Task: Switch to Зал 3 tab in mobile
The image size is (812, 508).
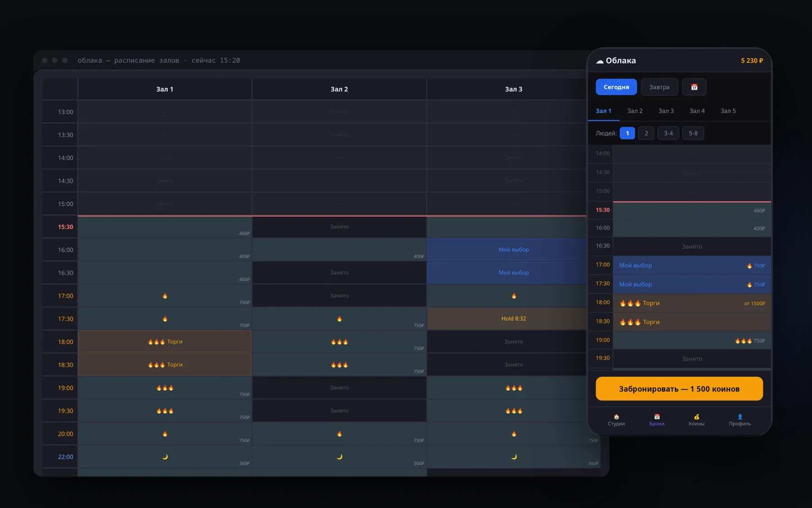Action: [x=666, y=111]
